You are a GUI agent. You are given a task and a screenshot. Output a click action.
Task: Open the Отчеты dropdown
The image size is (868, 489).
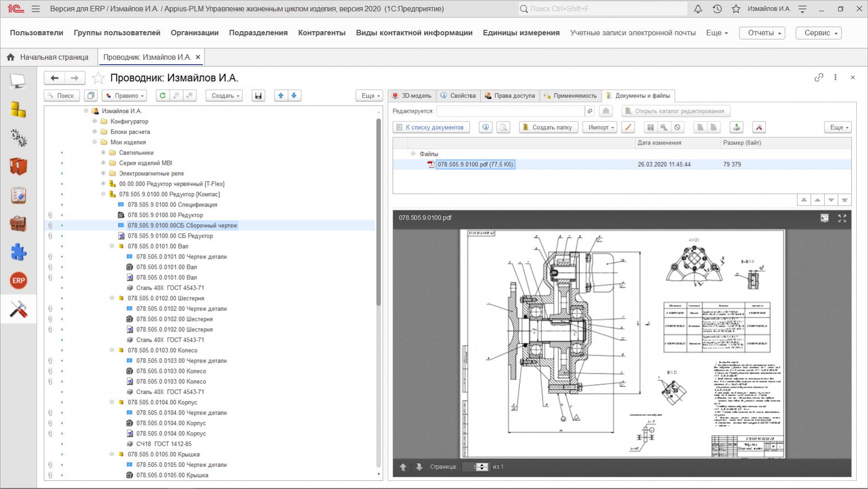762,33
